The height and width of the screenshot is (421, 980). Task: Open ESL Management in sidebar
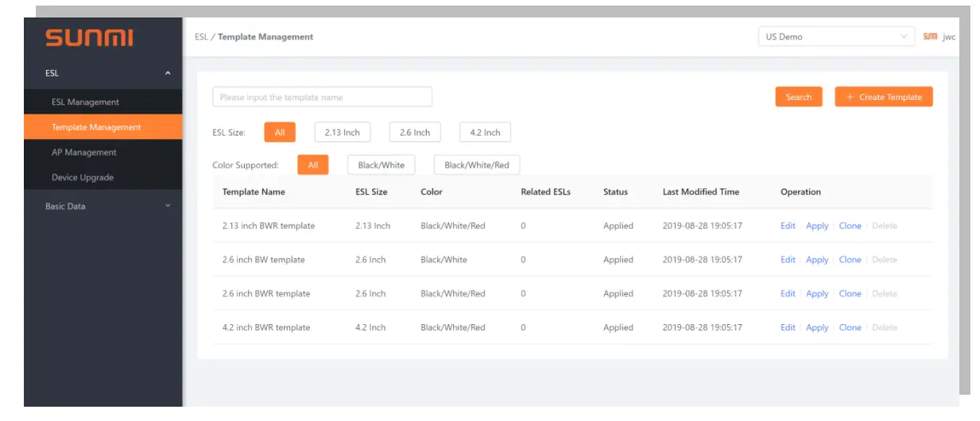(x=85, y=102)
